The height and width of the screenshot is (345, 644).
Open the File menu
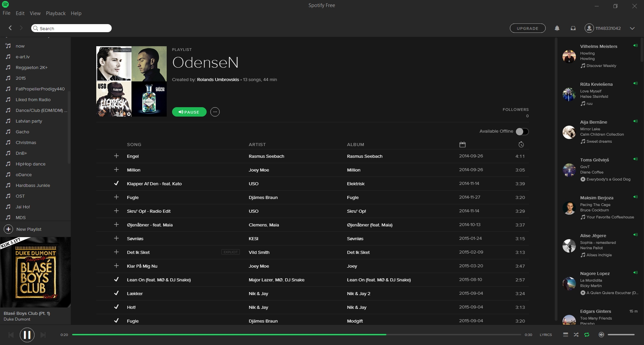pos(6,13)
